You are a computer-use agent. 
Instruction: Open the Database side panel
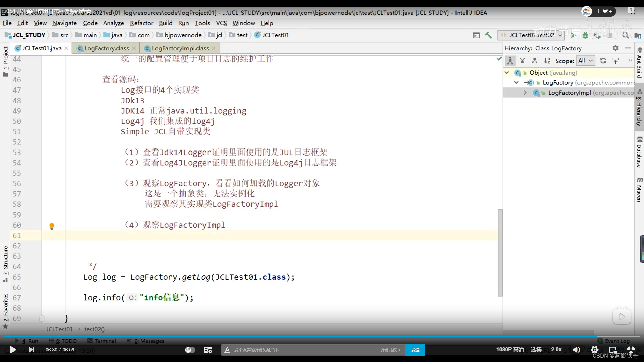tap(639, 152)
